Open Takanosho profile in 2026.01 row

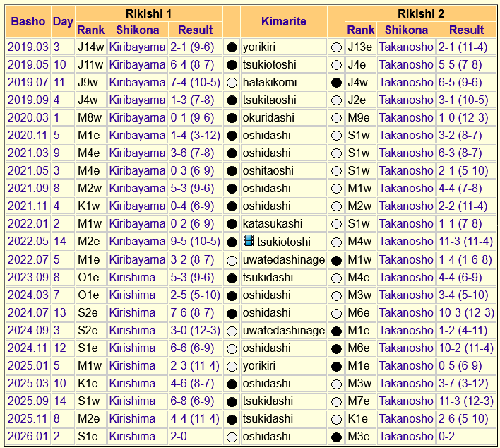click(x=406, y=436)
